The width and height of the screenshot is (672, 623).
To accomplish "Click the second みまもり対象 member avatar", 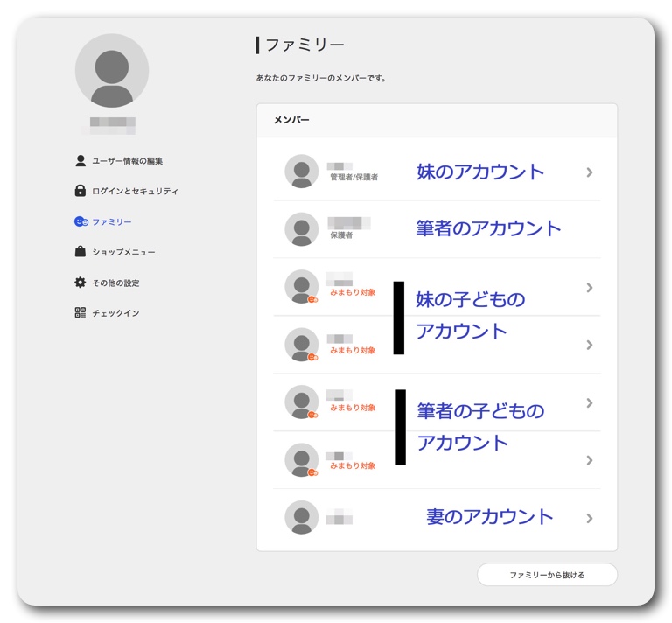I will (302, 345).
